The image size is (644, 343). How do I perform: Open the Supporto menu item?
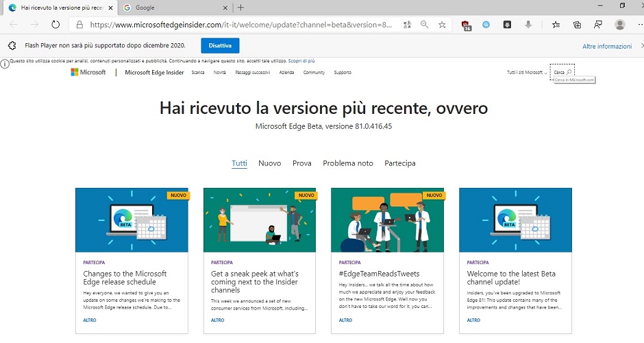click(343, 73)
